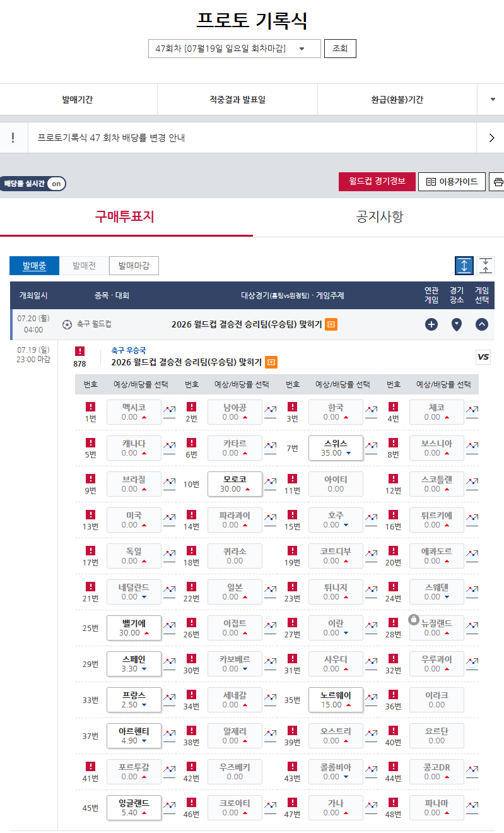504x833 pixels.
Task: Click the VS match comparison icon
Action: click(x=483, y=357)
